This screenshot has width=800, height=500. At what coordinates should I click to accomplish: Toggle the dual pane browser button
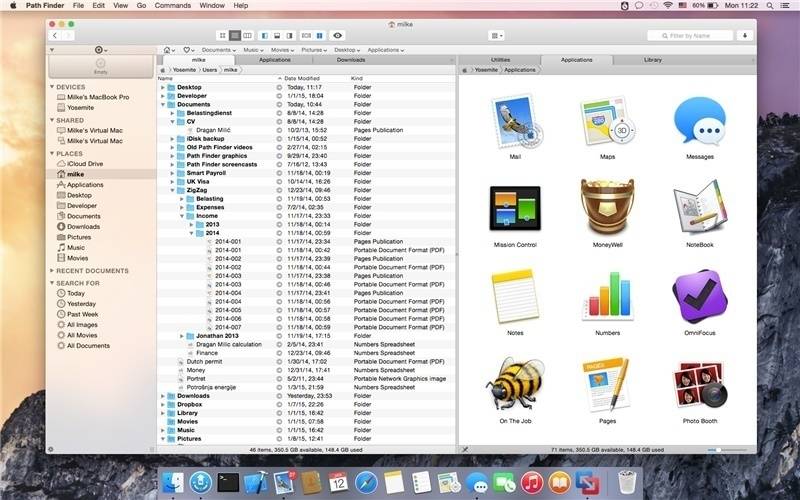(x=319, y=36)
